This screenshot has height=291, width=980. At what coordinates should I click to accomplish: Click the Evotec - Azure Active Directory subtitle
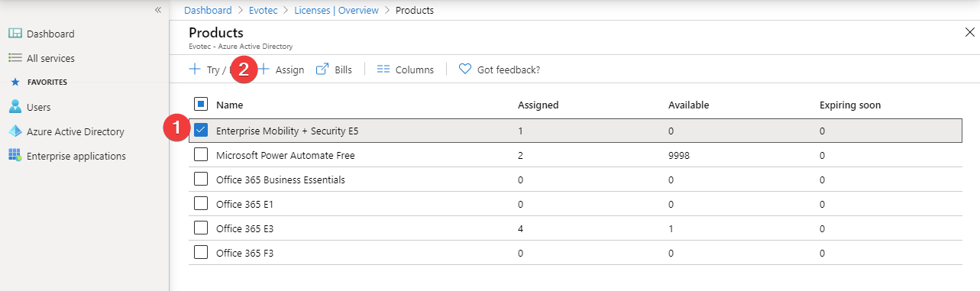click(x=241, y=47)
